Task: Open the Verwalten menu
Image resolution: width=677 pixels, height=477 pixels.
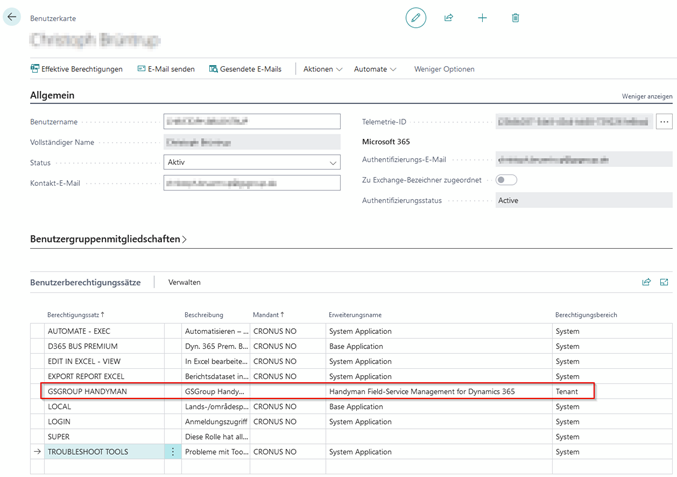Action: click(184, 282)
